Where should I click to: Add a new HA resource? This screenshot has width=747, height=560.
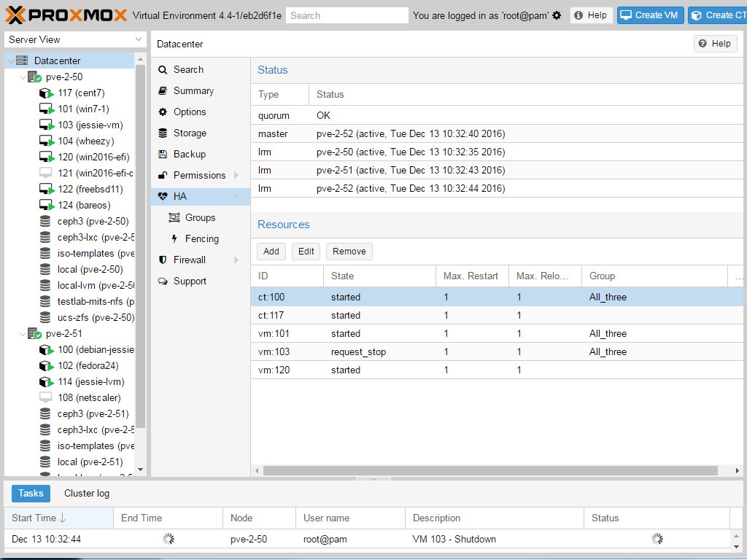coord(271,252)
